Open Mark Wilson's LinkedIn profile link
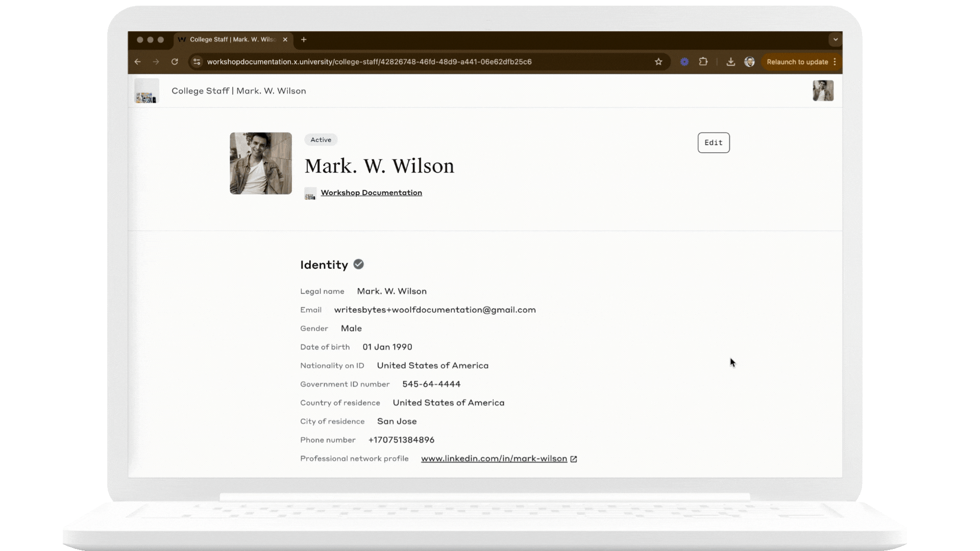 tap(494, 459)
